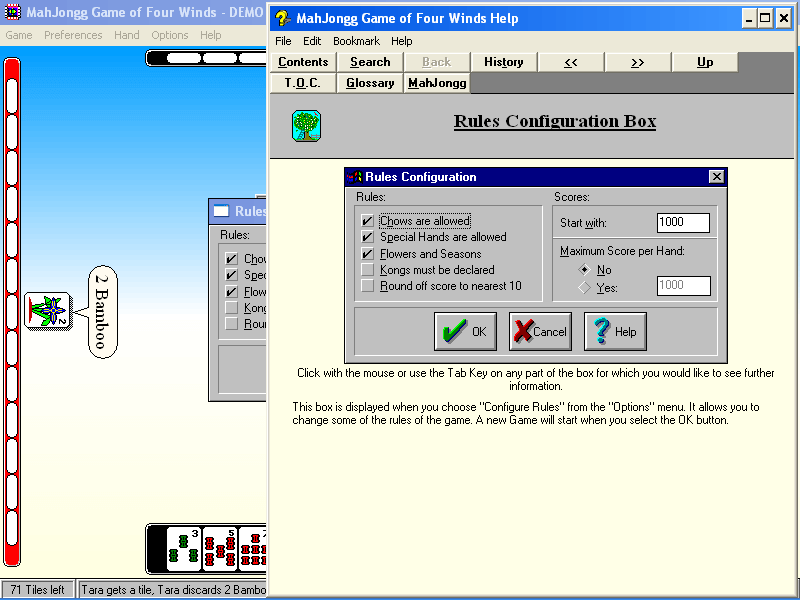Close the Rules Configuration dialog image
The height and width of the screenshot is (600, 800).
716,177
